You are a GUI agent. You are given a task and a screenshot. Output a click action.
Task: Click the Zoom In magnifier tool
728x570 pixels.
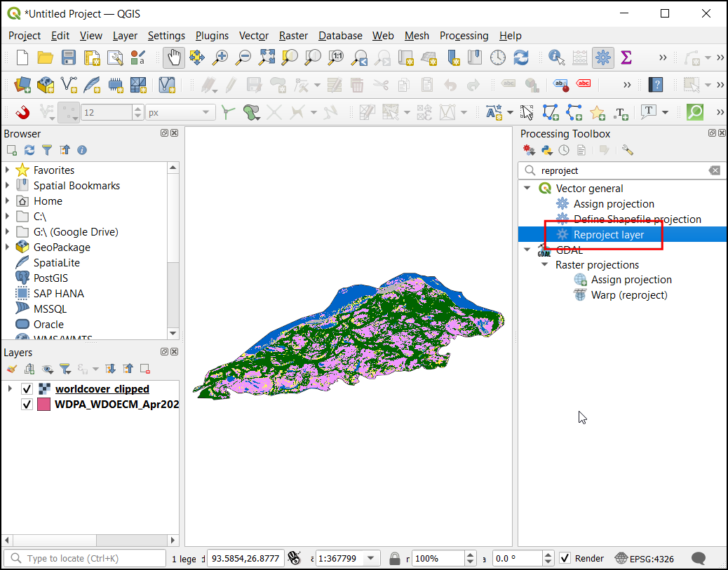220,57
